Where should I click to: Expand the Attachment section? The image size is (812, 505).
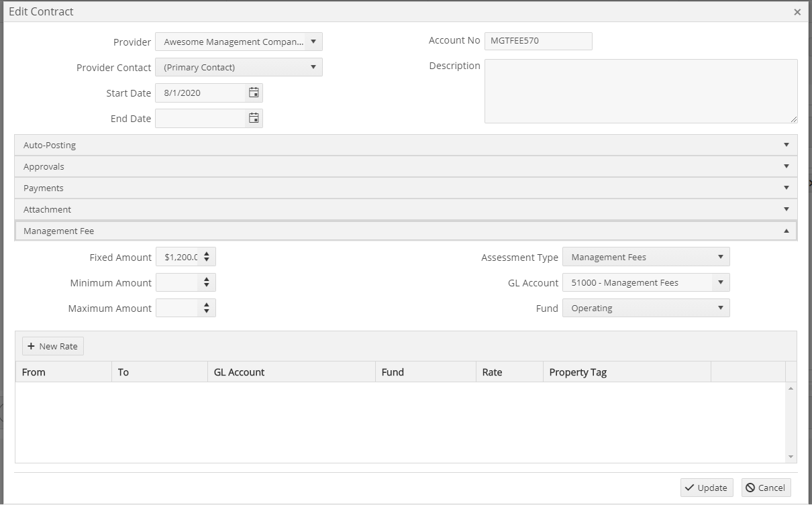point(406,209)
